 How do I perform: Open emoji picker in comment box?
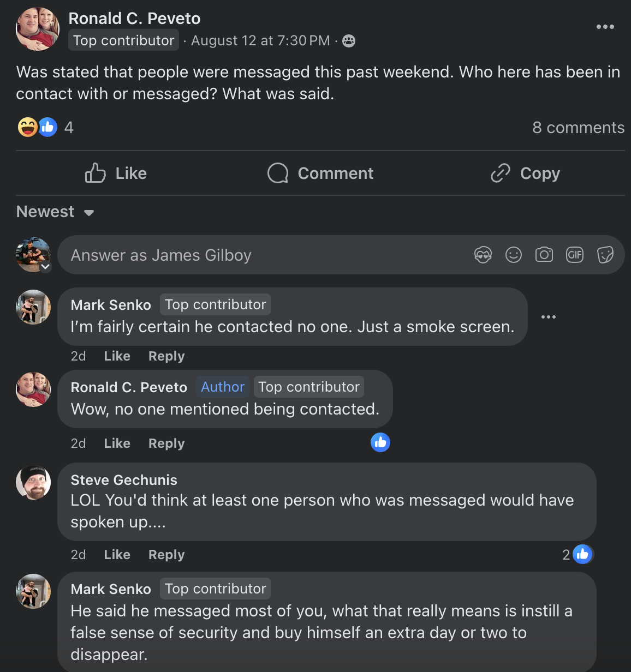tap(514, 255)
